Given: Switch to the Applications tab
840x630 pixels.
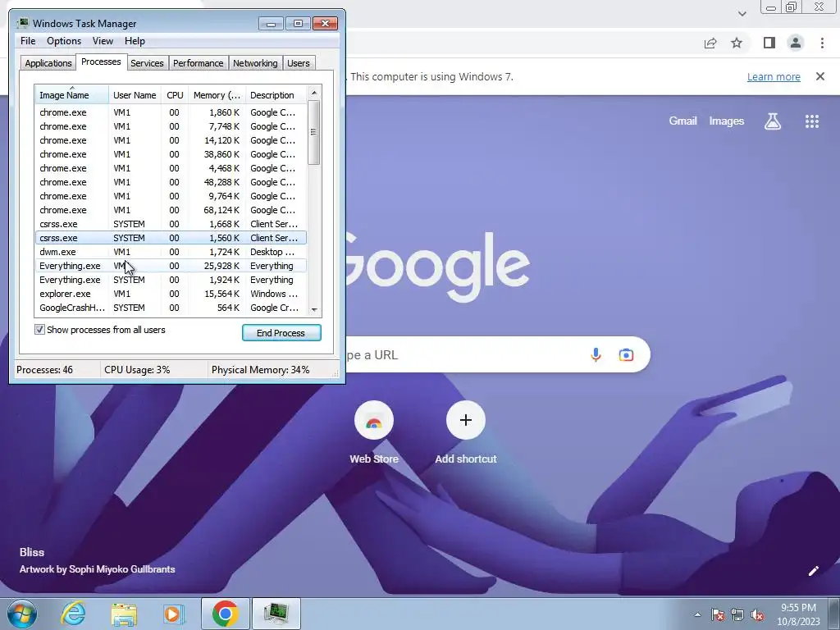Looking at the screenshot, I should click(x=48, y=63).
